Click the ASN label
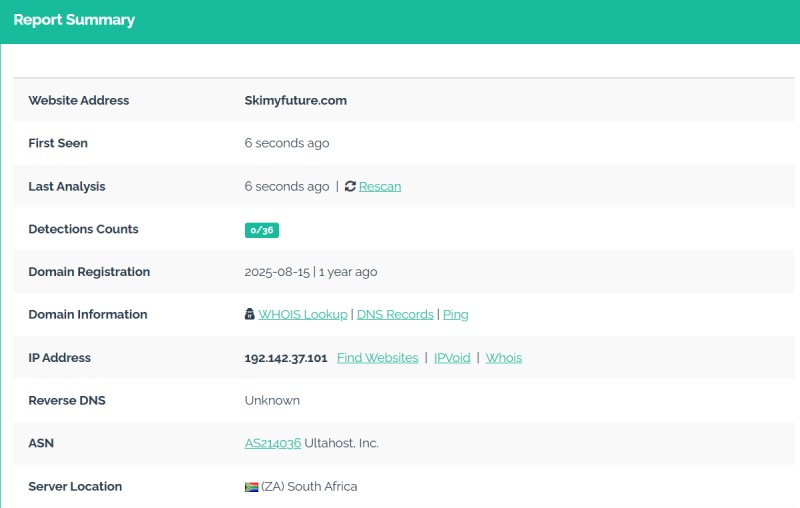Viewport: 800px width, 508px height. pos(41,443)
